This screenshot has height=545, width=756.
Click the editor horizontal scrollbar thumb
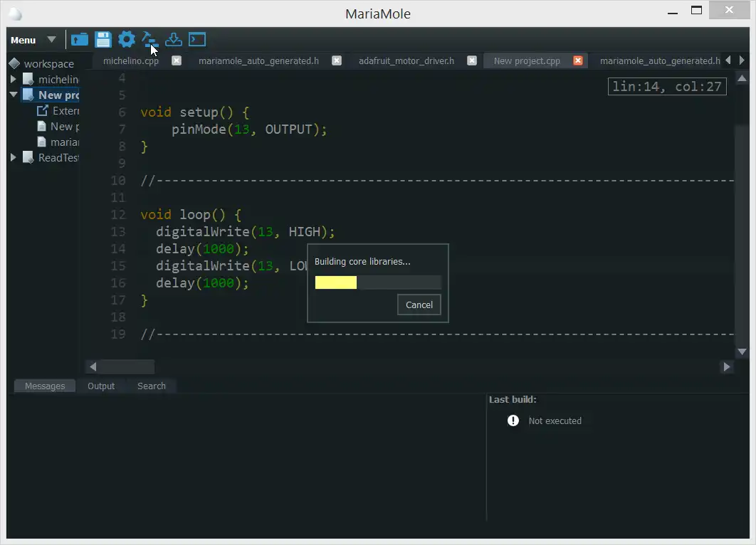[x=127, y=367]
